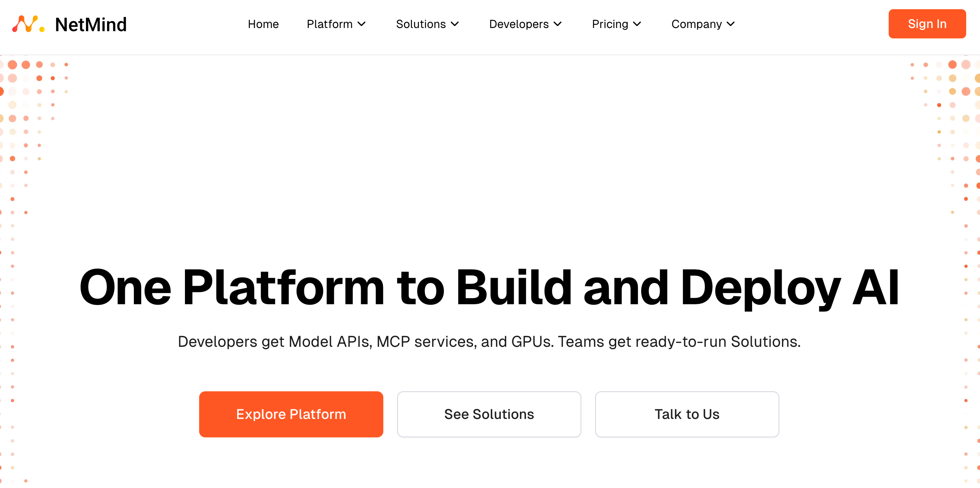Open the Developers navigation menu
This screenshot has height=488, width=980.
pos(519,24)
